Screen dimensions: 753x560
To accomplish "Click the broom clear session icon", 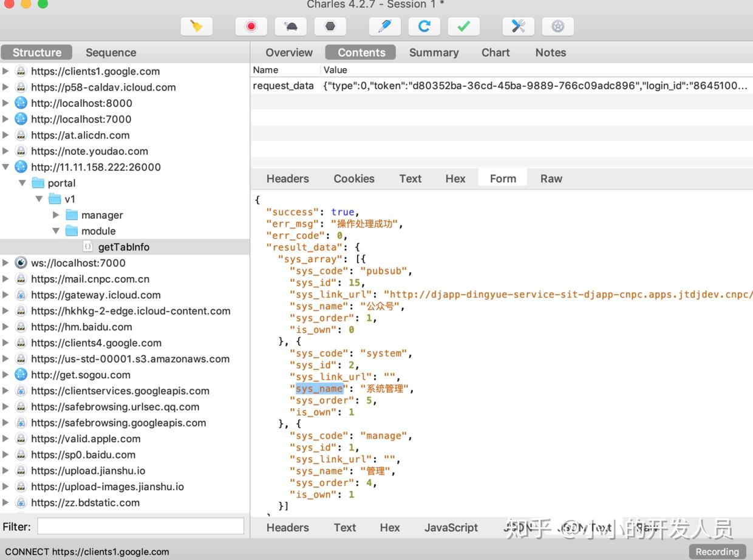I will click(x=196, y=26).
